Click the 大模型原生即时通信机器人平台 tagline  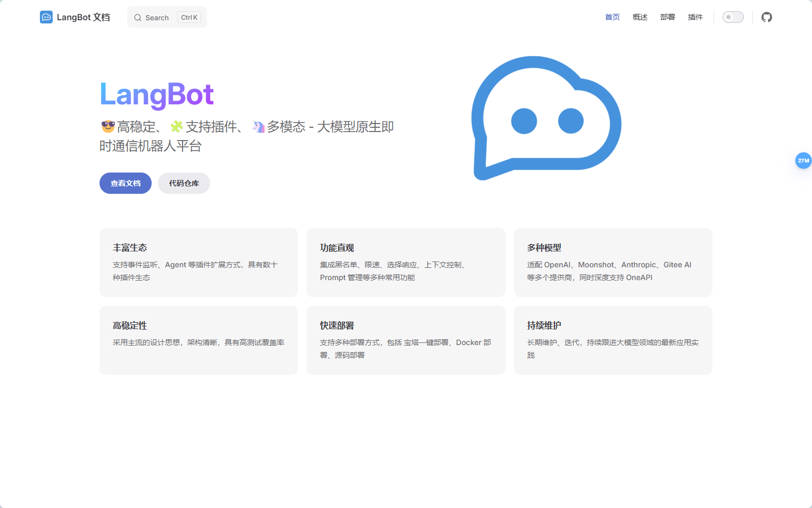[x=247, y=136]
